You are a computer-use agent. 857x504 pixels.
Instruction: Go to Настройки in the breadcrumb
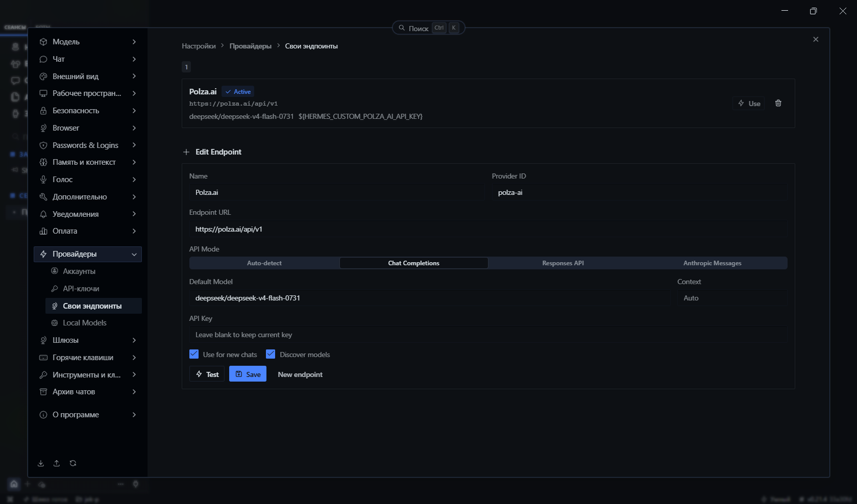[199, 46]
